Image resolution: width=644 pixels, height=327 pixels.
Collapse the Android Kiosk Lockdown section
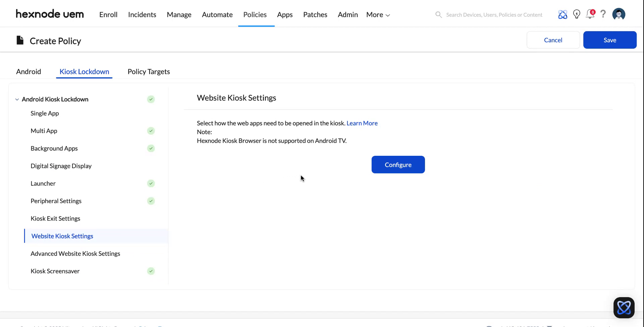pyautogui.click(x=17, y=99)
